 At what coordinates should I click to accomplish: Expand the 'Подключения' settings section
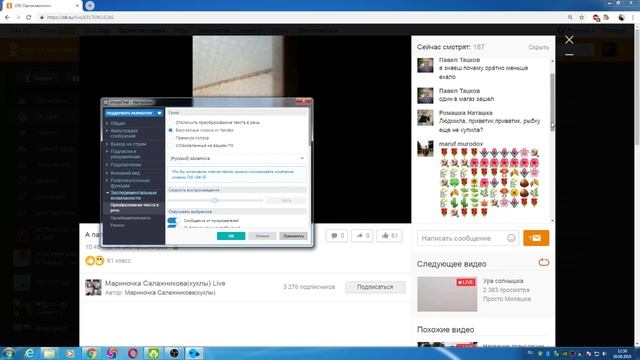[x=126, y=164]
